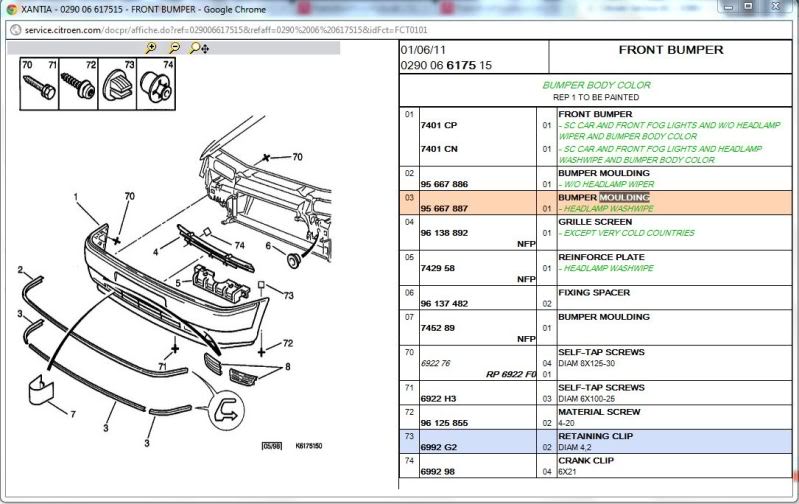Image resolution: width=799 pixels, height=504 pixels.
Task: Click FRONT BUMPER row 01 description
Action: click(595, 114)
